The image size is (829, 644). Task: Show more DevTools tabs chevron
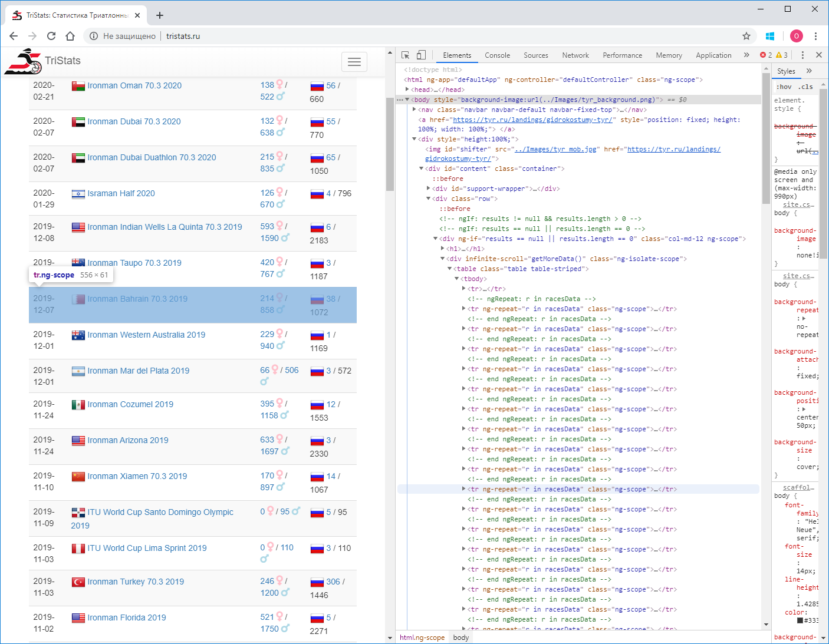pos(746,55)
